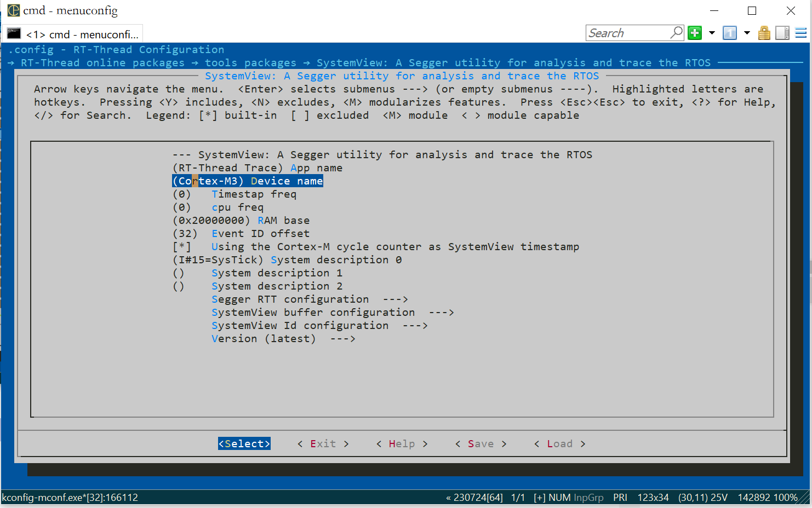The width and height of the screenshot is (812, 508).
Task: Click the Load button
Action: click(560, 444)
